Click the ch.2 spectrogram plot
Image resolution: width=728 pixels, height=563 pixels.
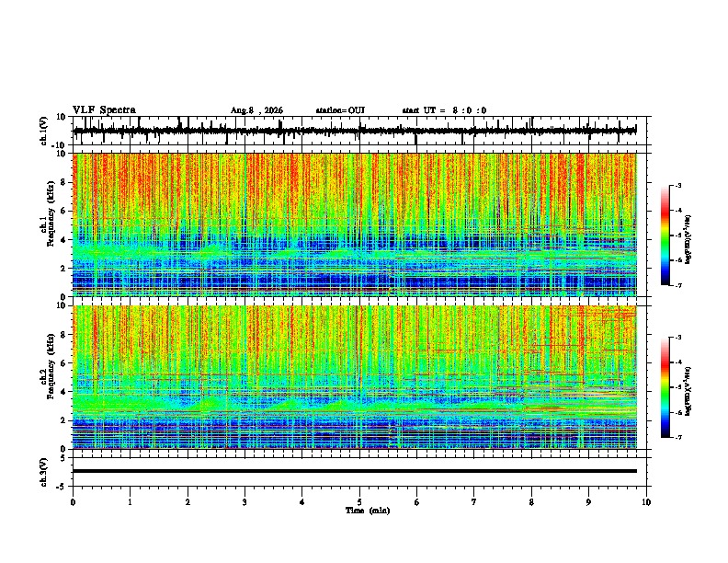click(355, 377)
